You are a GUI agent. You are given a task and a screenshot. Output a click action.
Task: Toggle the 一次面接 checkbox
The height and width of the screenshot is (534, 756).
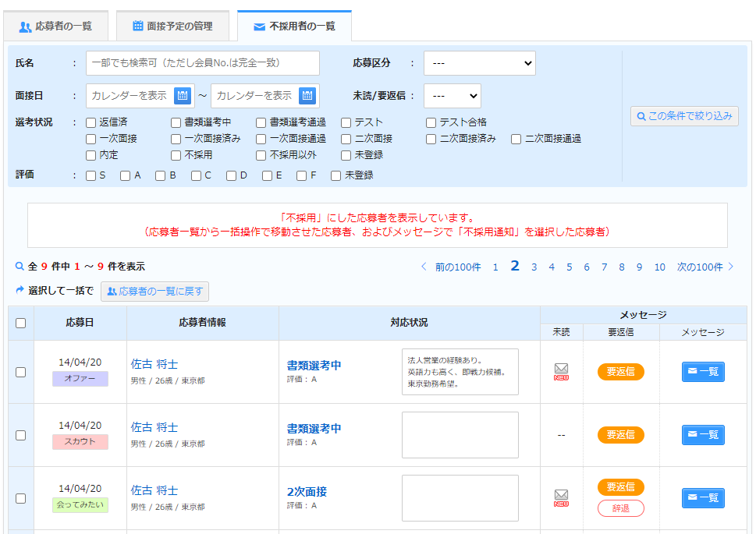click(x=91, y=140)
